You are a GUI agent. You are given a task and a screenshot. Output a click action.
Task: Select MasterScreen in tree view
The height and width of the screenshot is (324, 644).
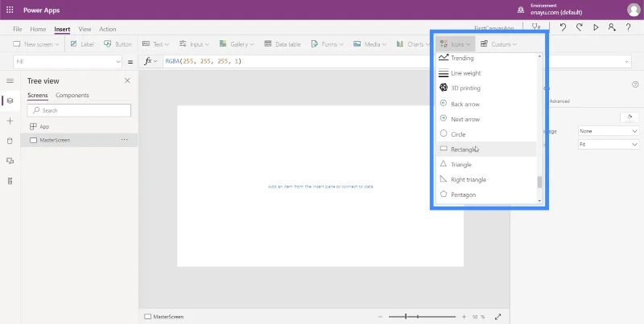pos(79,140)
